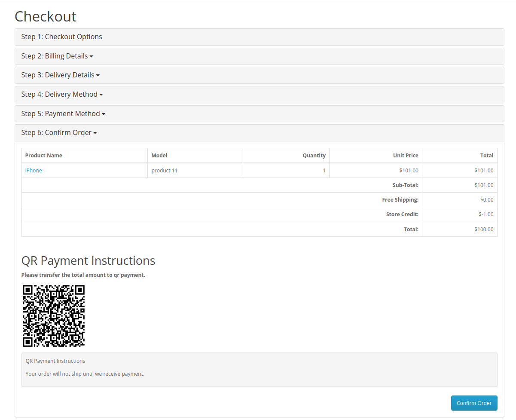Click the Unit Price column header

(405, 156)
